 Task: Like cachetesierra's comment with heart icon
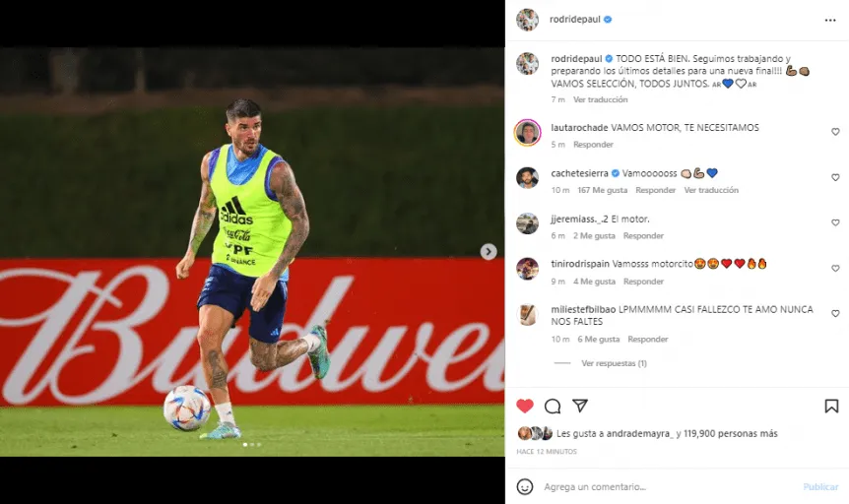pos(835,177)
